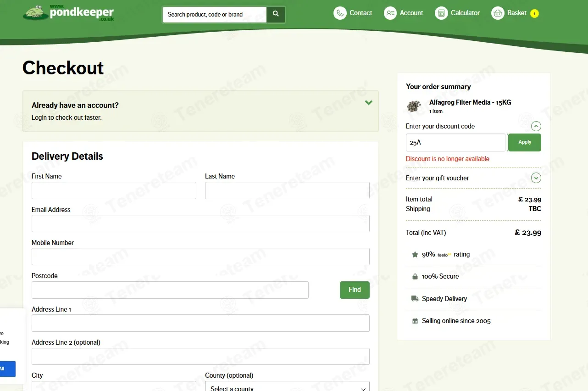Click the First Name field
The width and height of the screenshot is (588, 391).
(114, 190)
